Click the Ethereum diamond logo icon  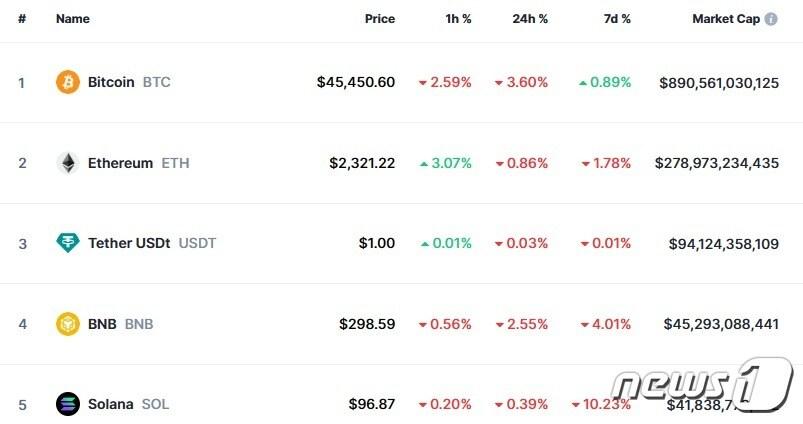(67, 163)
